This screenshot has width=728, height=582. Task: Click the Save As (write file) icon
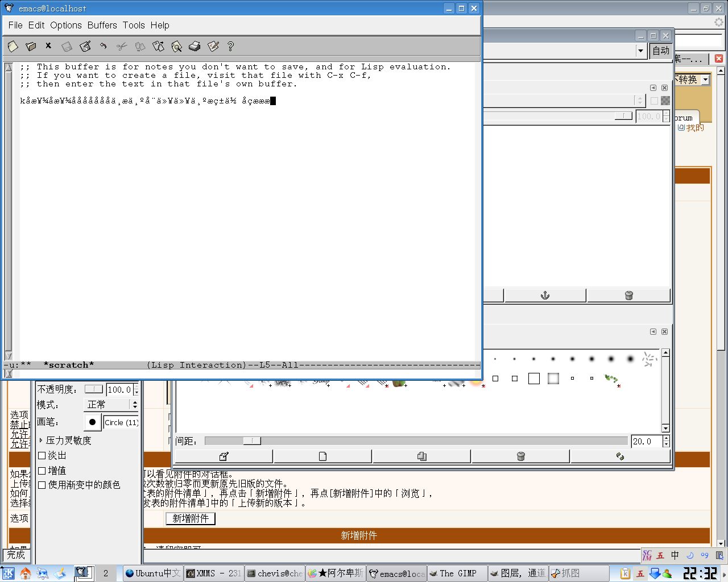pos(85,46)
